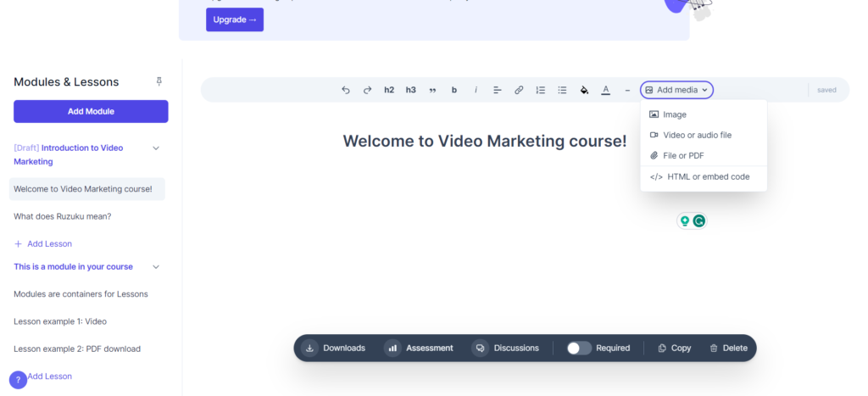Screen dimensions: 868x396
Task: Collapse the 'This is a module' section
Action: (156, 267)
